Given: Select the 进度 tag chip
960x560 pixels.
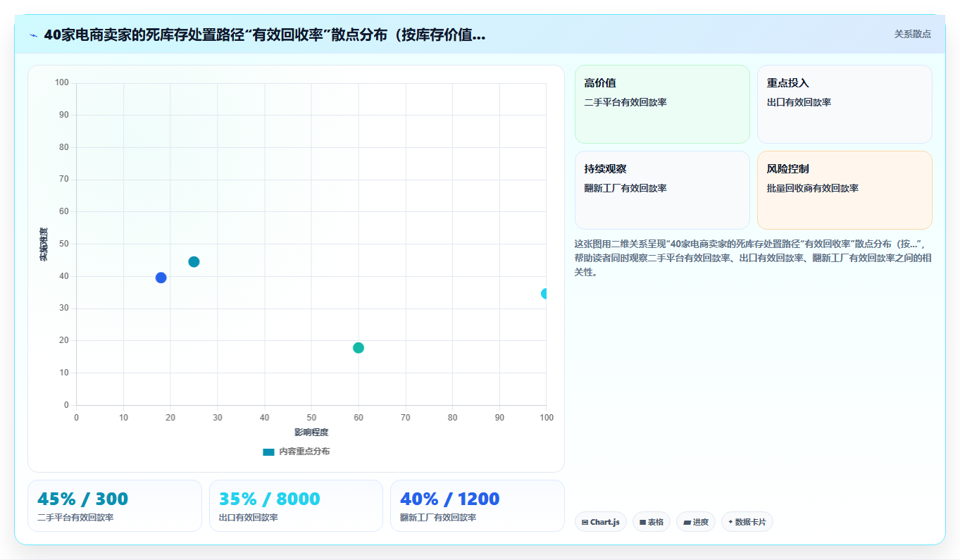Looking at the screenshot, I should (x=696, y=522).
